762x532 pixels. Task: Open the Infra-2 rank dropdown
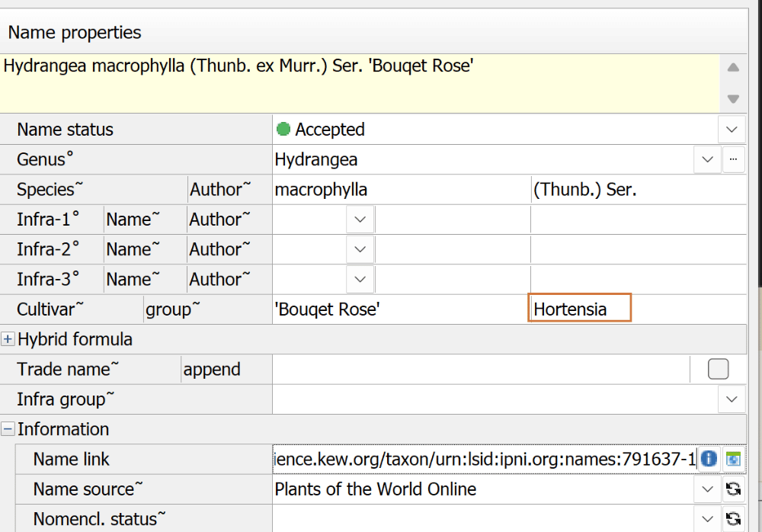click(360, 249)
